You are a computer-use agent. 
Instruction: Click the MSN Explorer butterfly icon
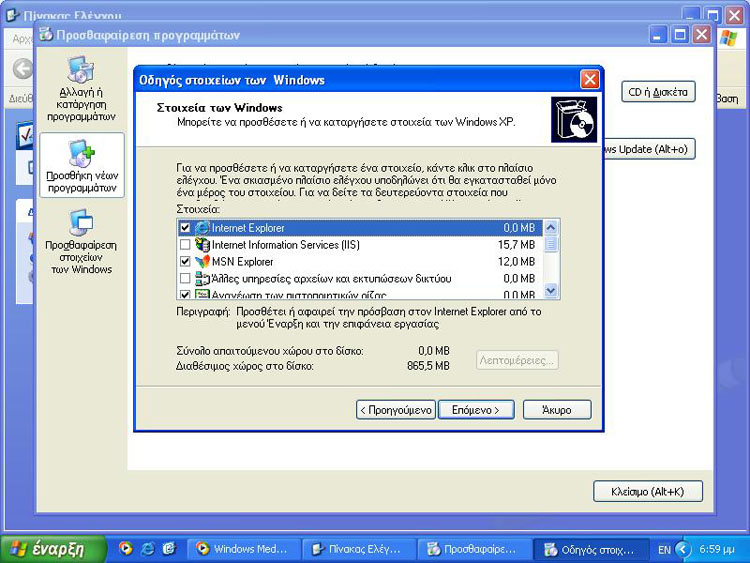202,262
